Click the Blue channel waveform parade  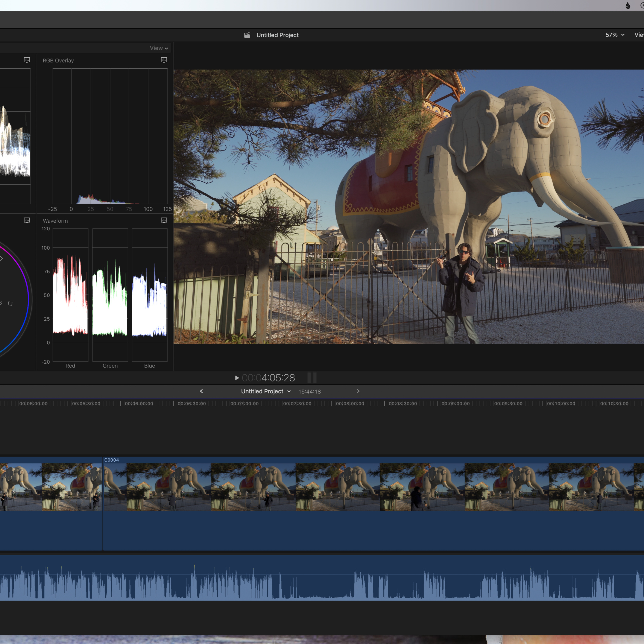[x=149, y=295]
